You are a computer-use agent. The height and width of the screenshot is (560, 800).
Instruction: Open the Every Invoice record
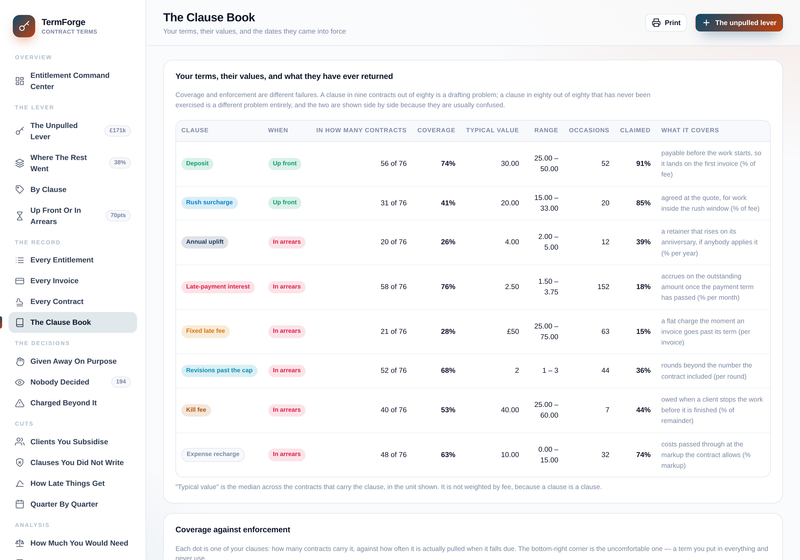tap(73, 281)
